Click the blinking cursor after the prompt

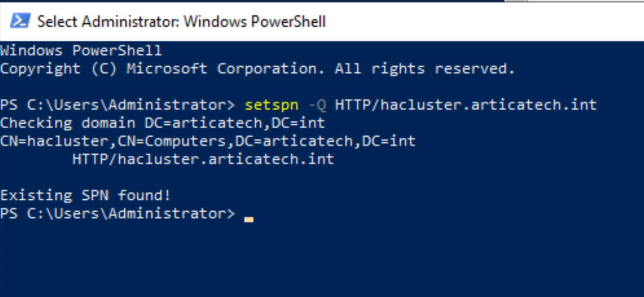[x=249, y=219]
